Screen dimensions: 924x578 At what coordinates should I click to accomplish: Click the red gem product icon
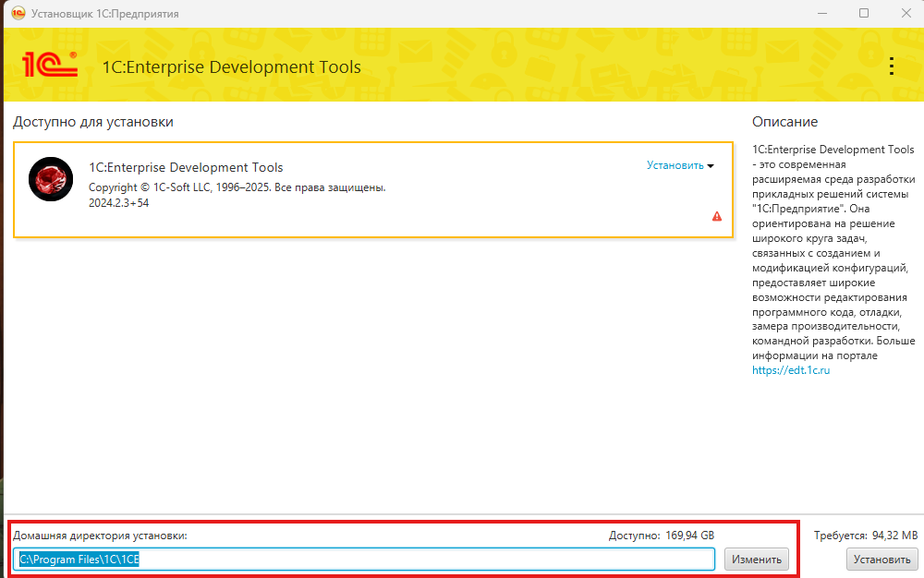click(51, 179)
